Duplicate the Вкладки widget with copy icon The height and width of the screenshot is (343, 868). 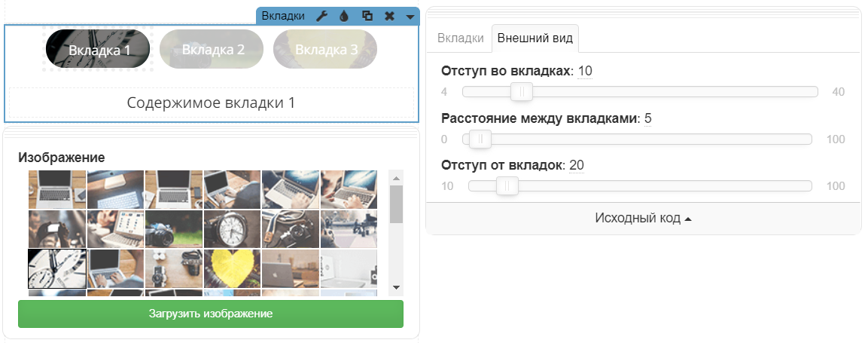[367, 16]
